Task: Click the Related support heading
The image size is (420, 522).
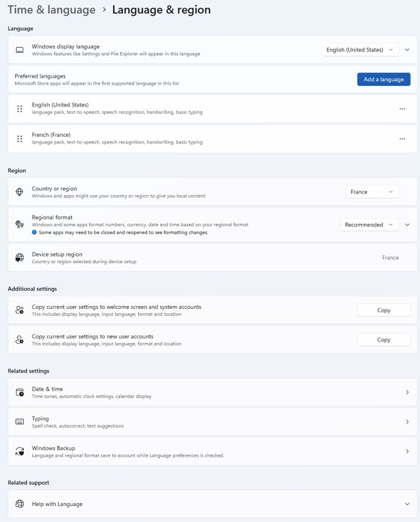Action: [28, 483]
